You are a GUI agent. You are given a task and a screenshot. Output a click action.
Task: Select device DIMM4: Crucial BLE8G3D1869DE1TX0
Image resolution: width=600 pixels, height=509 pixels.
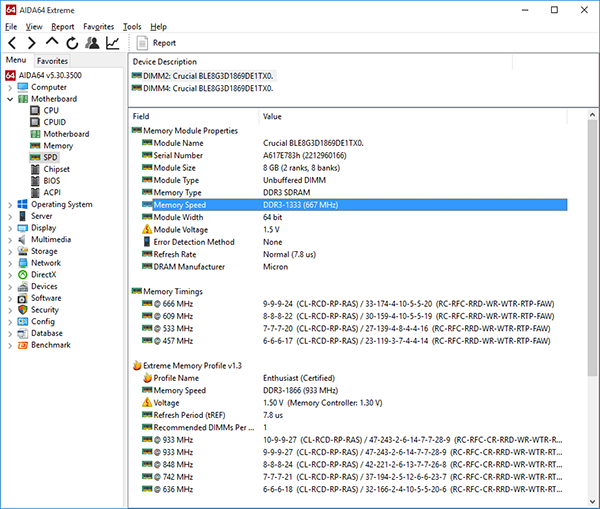coord(203,88)
